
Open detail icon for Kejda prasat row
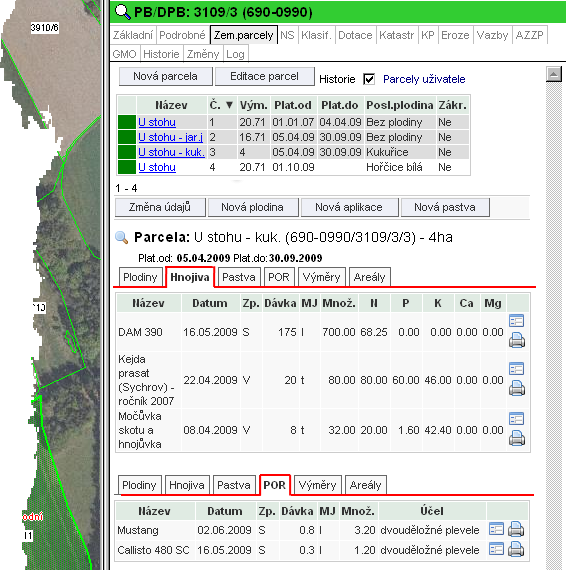pyautogui.click(x=516, y=369)
